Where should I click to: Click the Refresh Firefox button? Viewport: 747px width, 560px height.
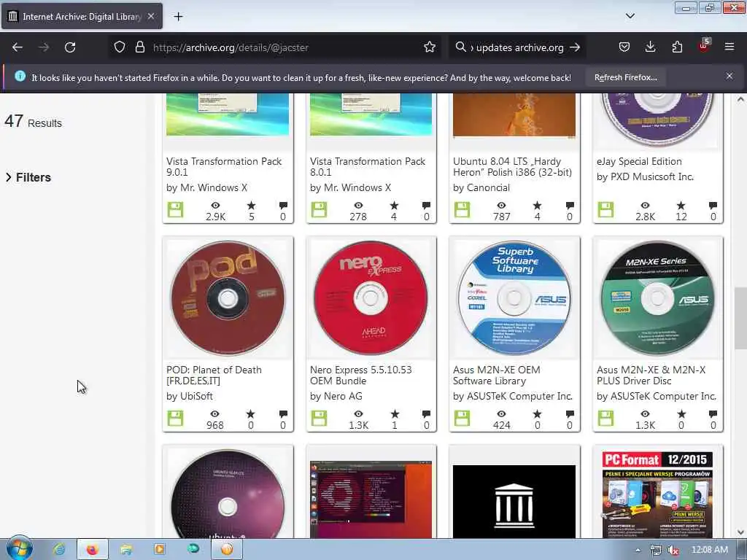click(x=625, y=77)
